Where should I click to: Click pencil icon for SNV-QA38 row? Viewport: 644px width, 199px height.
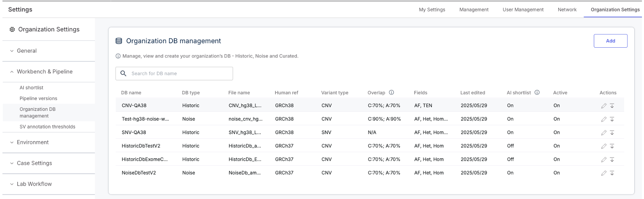[604, 133]
